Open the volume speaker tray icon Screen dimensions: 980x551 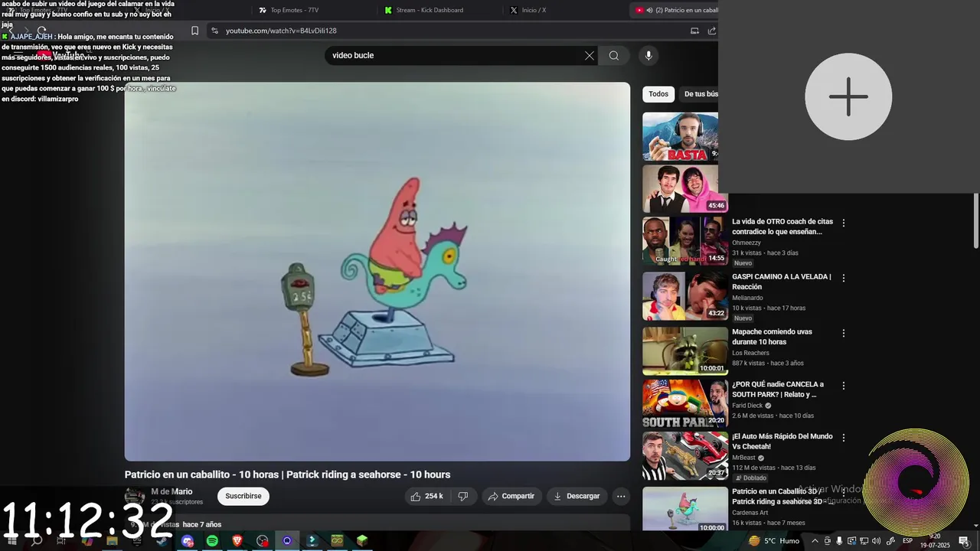876,541
